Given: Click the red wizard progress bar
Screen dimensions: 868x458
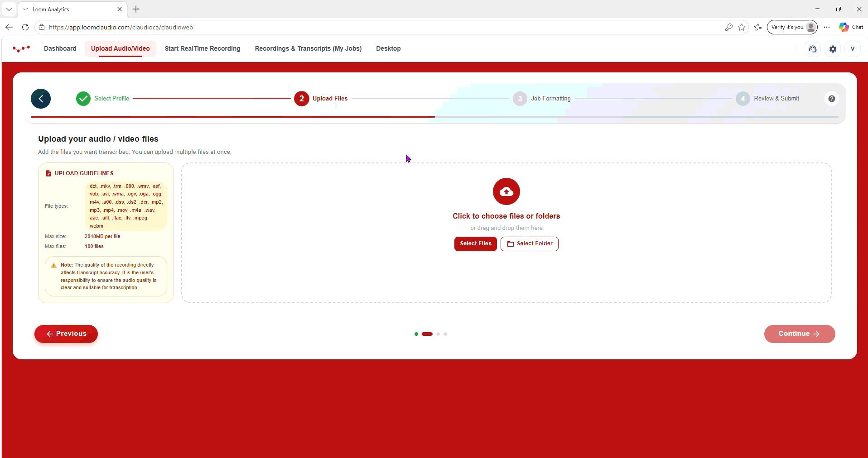Looking at the screenshot, I should pyautogui.click(x=233, y=117).
